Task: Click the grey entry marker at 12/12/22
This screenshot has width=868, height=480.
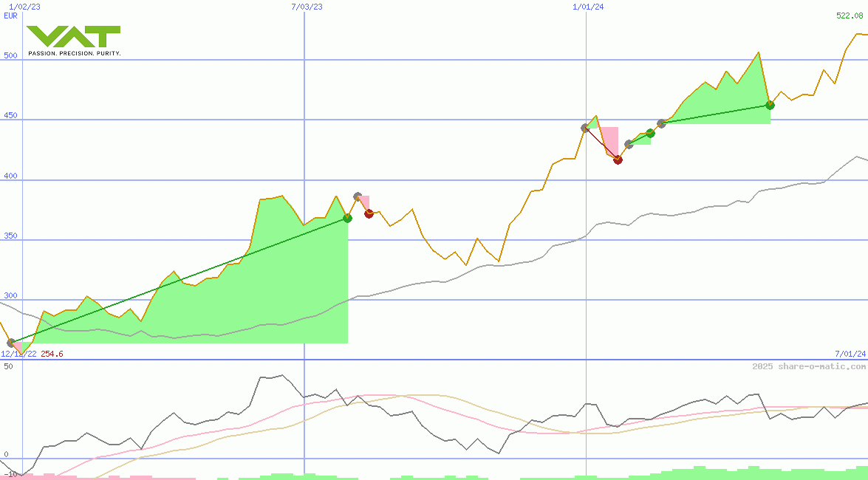Action: [11, 343]
